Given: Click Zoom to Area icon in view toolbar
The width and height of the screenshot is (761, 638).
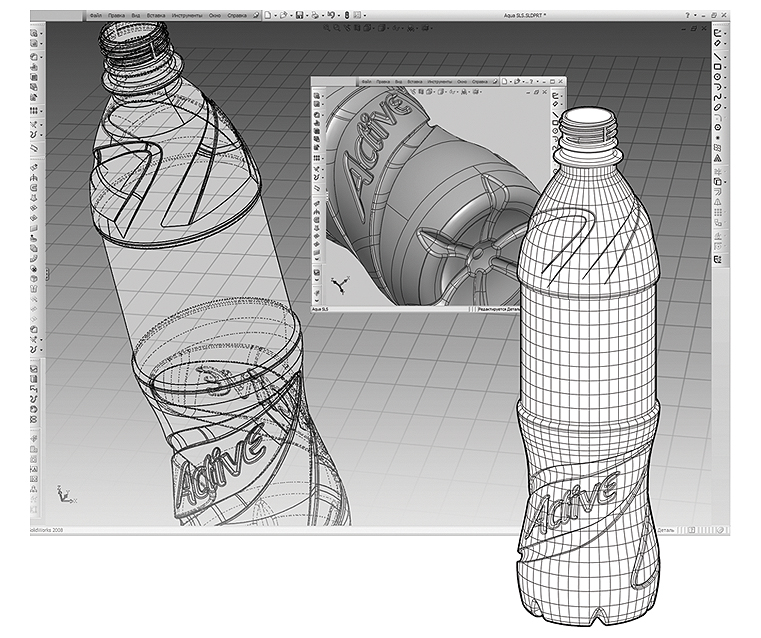Looking at the screenshot, I should click(336, 28).
